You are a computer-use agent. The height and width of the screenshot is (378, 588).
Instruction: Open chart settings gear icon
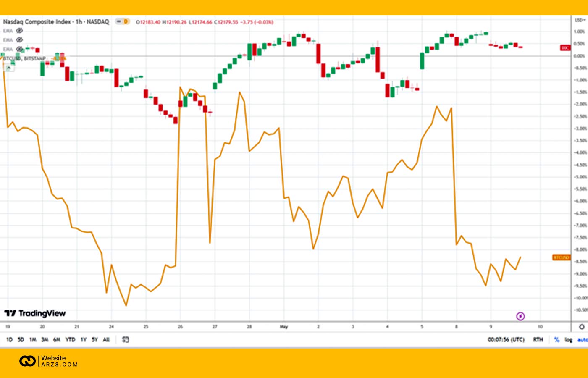tap(582, 327)
